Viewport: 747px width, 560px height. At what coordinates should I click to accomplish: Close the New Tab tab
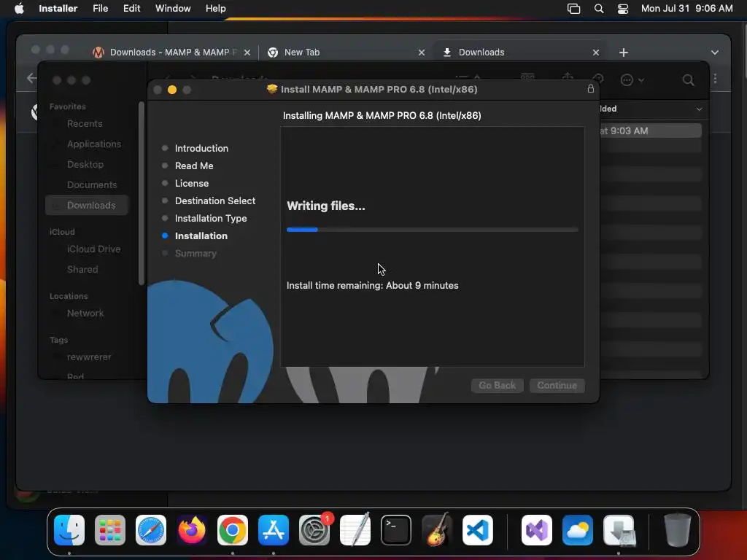pos(421,52)
